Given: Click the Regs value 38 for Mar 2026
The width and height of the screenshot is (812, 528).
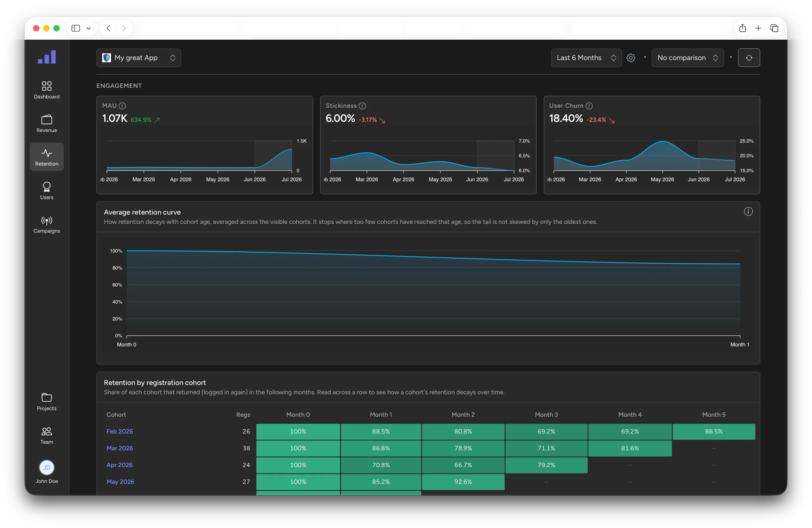Looking at the screenshot, I should (246, 448).
